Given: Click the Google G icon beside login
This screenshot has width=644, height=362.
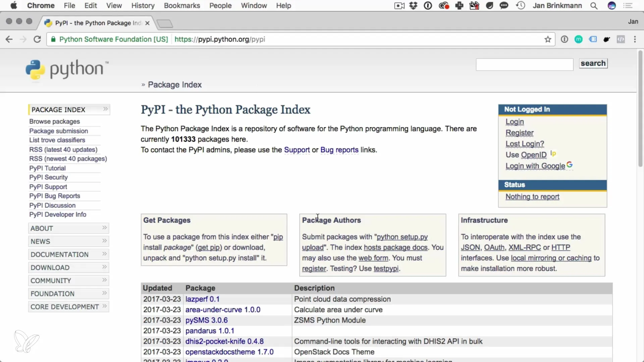Looking at the screenshot, I should 570,165.
